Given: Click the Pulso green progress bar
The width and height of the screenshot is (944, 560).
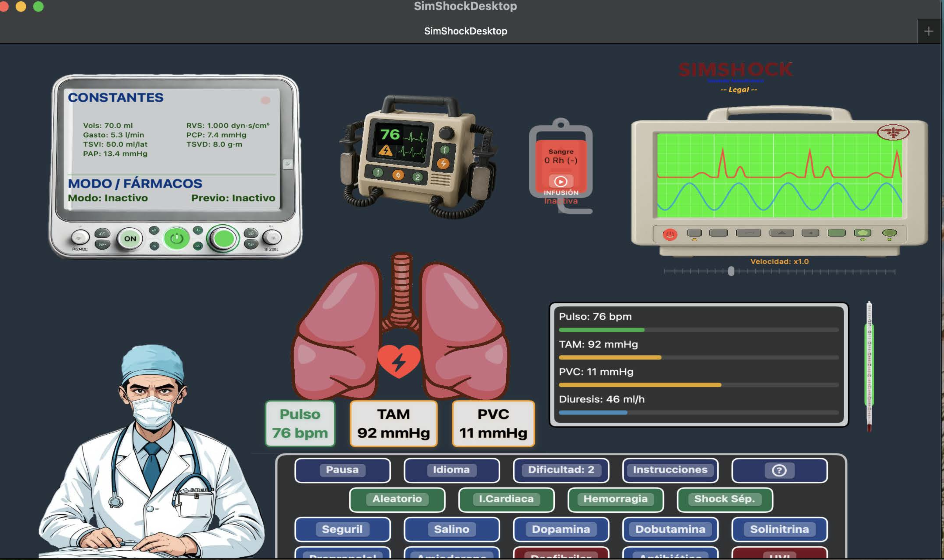Looking at the screenshot, I should pos(699,330).
